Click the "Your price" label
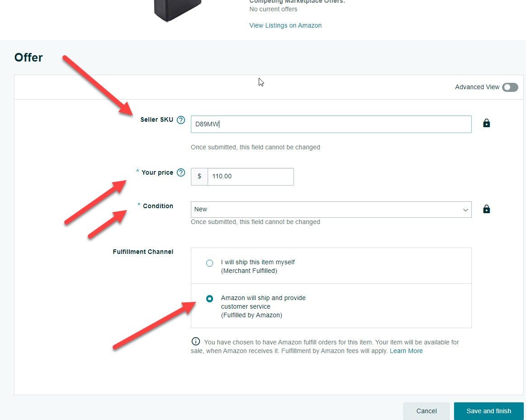Image resolution: width=526 pixels, height=420 pixels. [157, 172]
